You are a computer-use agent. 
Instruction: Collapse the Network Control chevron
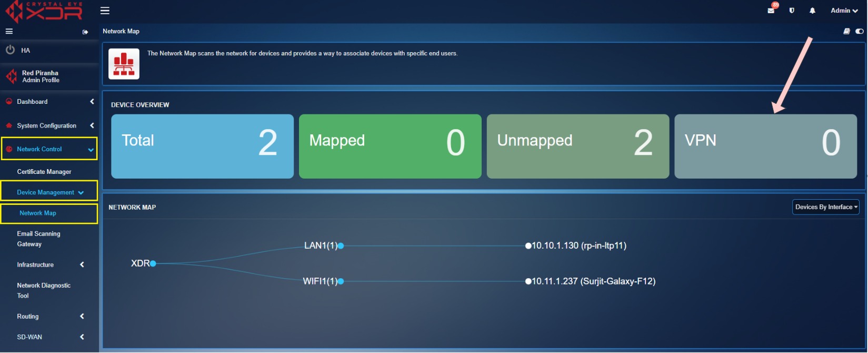point(91,150)
